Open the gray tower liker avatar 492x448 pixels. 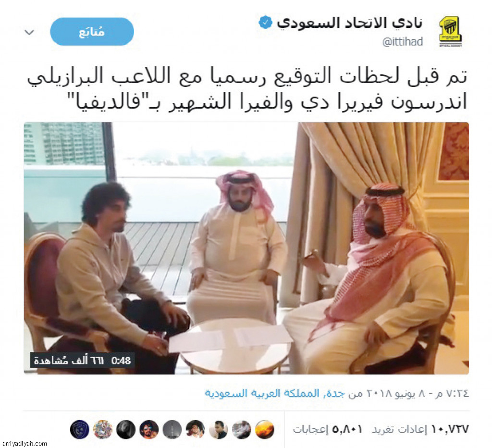(172, 429)
